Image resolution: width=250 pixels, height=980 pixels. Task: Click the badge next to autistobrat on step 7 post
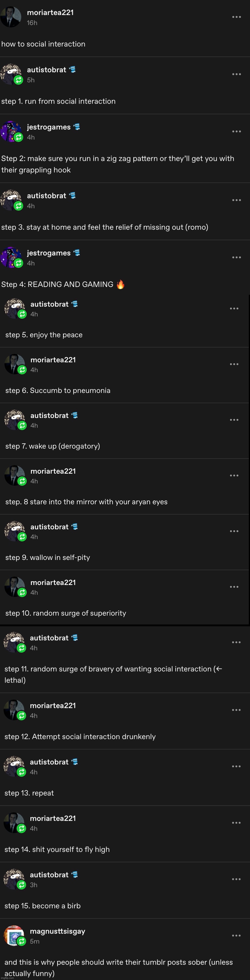75,415
